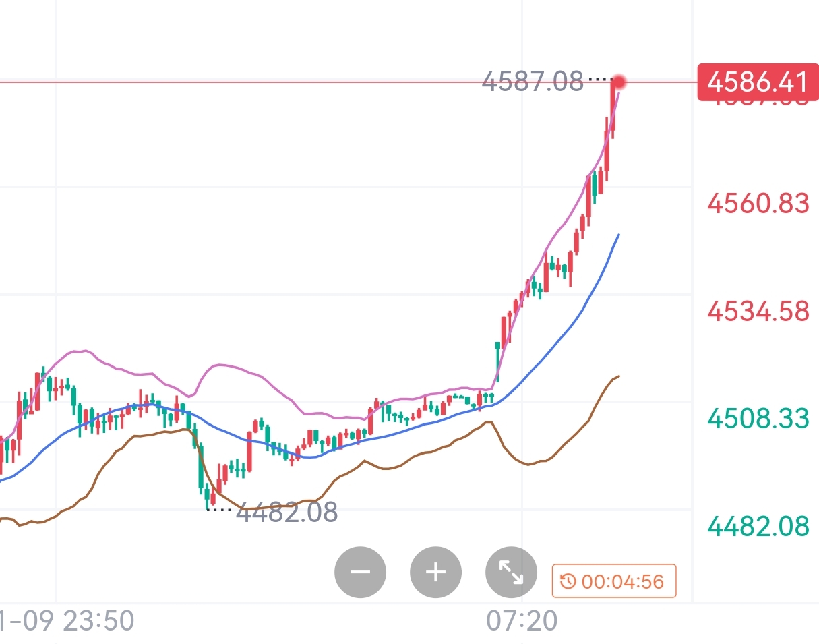The width and height of the screenshot is (819, 644).
Task: Select the green 4482.08 label on the price axis
Action: pyautogui.click(x=758, y=526)
